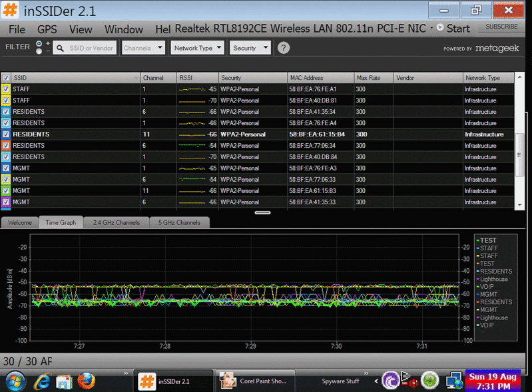The width and height of the screenshot is (532, 392).
Task: Toggle the select-all checkbox in SSID header
Action: (6, 78)
